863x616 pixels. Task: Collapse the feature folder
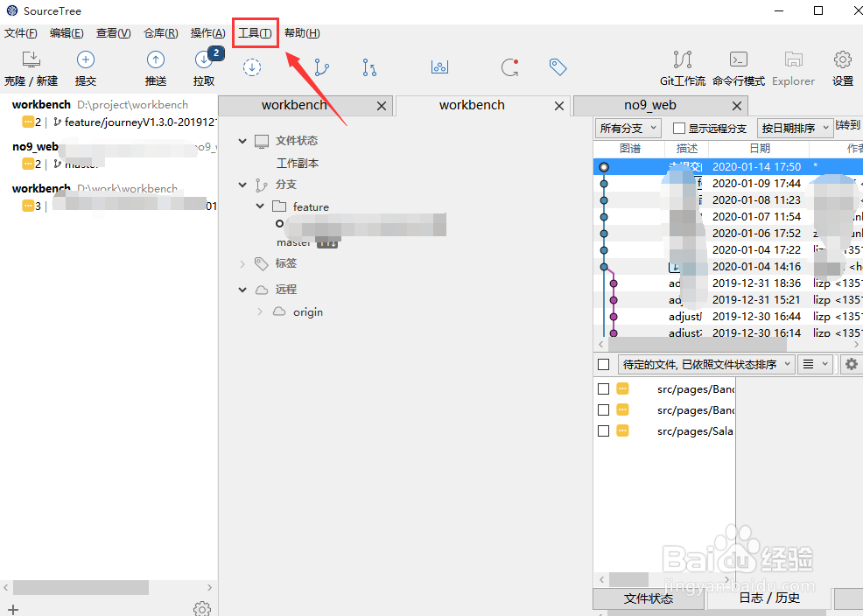click(x=260, y=206)
